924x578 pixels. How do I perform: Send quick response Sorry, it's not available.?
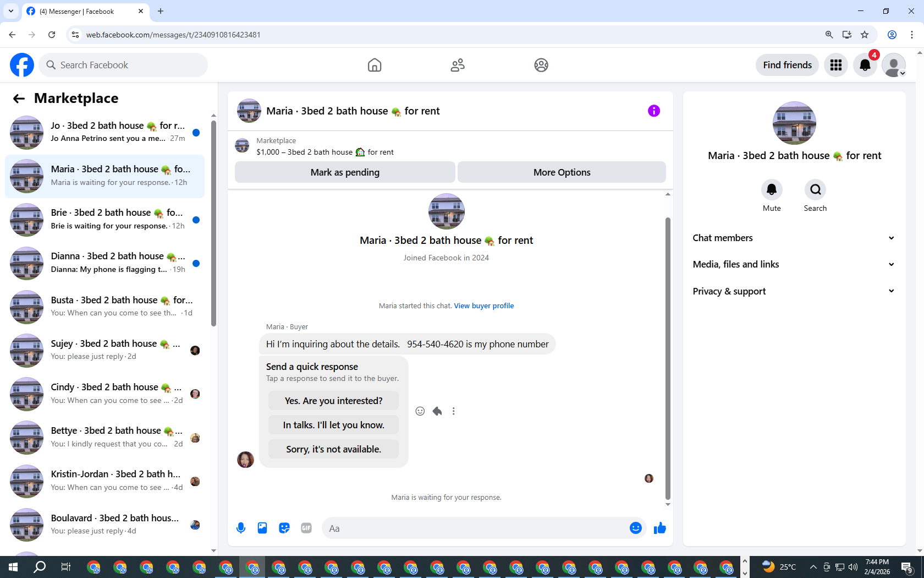click(333, 449)
